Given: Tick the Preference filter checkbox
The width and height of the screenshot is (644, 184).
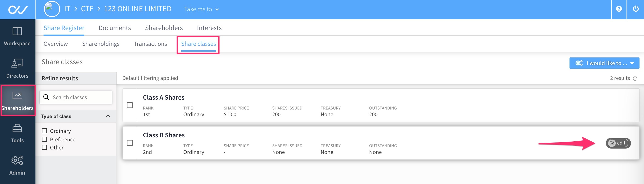Looking at the screenshot, I should click(44, 139).
